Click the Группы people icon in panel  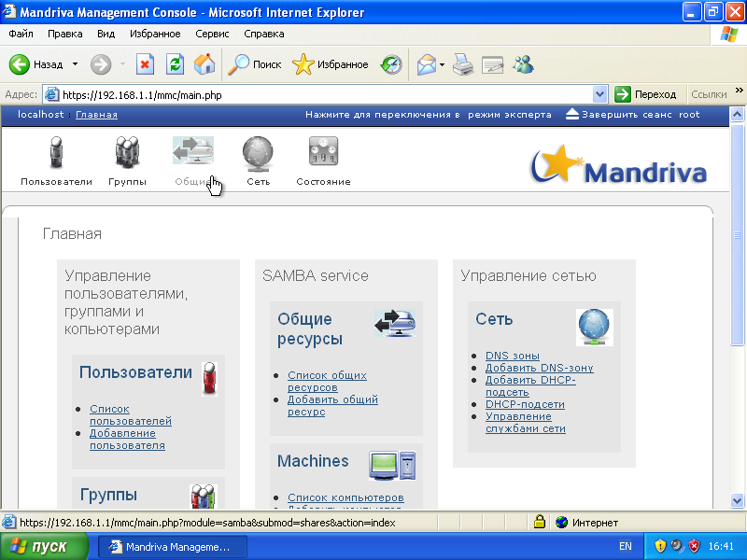pyautogui.click(x=204, y=496)
